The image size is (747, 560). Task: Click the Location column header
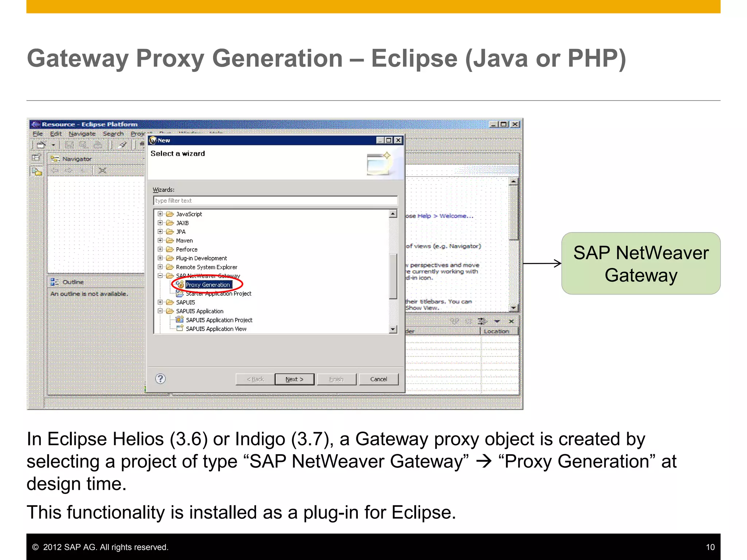click(x=499, y=331)
